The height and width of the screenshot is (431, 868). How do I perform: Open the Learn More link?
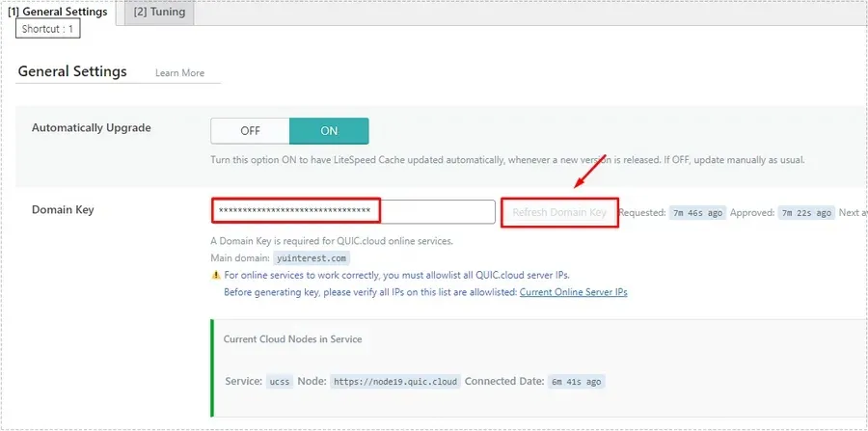(x=179, y=73)
